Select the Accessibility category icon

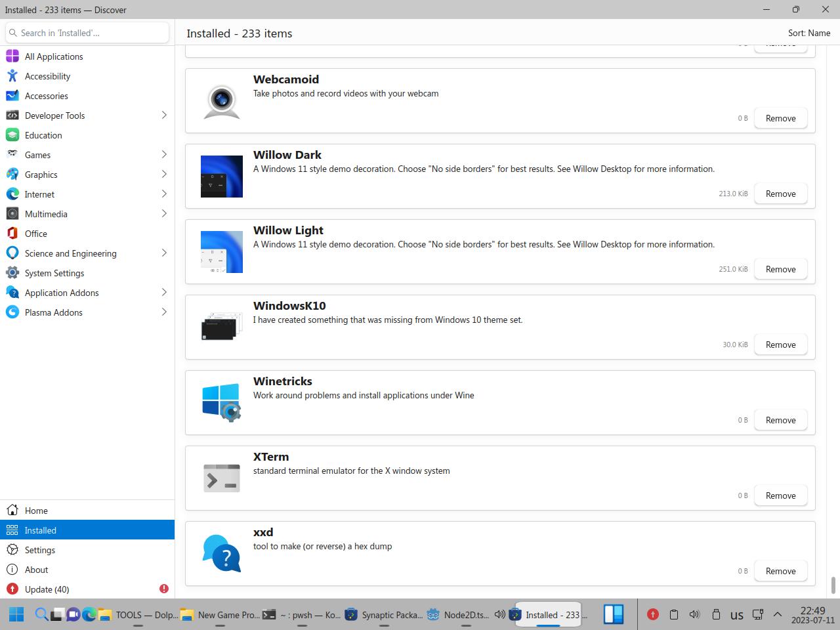[x=12, y=76]
